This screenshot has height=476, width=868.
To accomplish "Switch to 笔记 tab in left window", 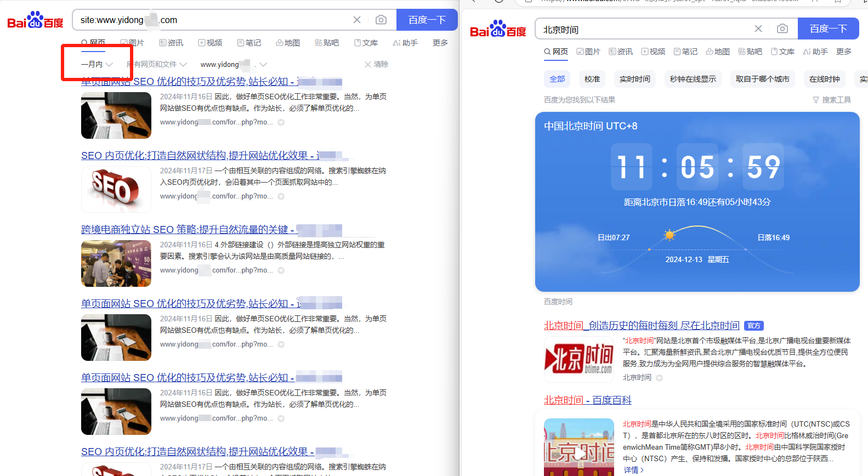I will click(x=249, y=43).
